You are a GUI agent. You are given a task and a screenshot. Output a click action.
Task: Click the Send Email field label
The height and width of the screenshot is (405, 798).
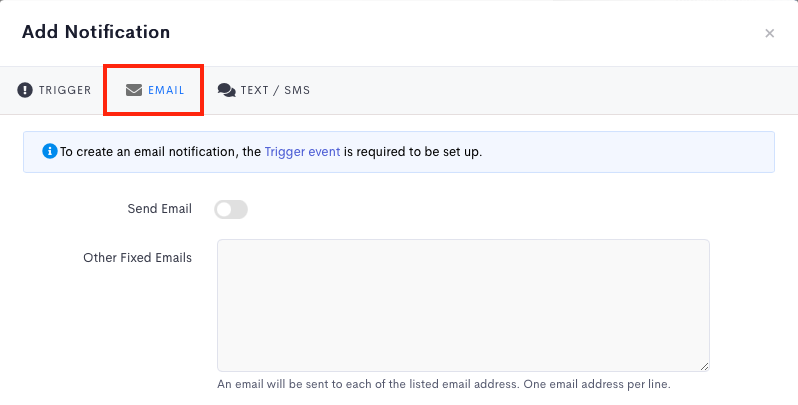pos(159,209)
